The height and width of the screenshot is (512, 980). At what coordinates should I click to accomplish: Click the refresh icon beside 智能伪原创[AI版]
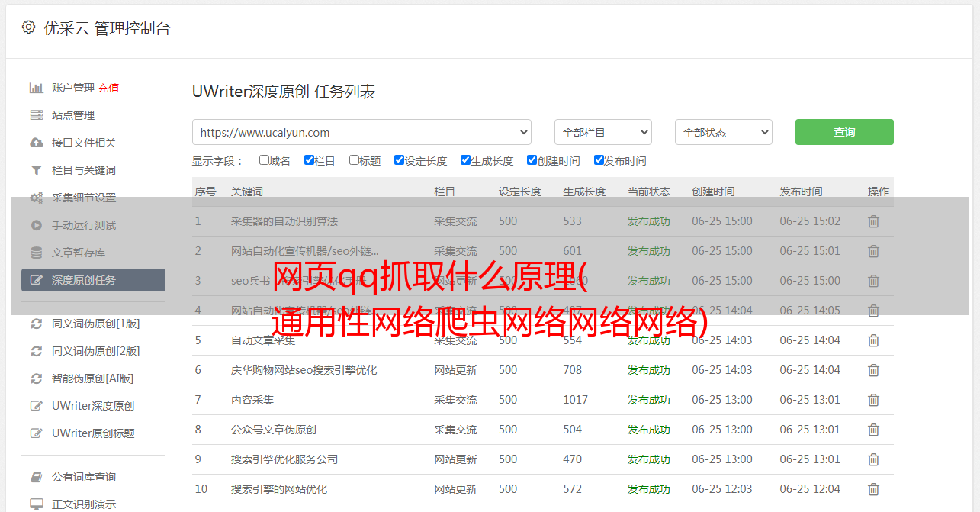pyautogui.click(x=36, y=378)
